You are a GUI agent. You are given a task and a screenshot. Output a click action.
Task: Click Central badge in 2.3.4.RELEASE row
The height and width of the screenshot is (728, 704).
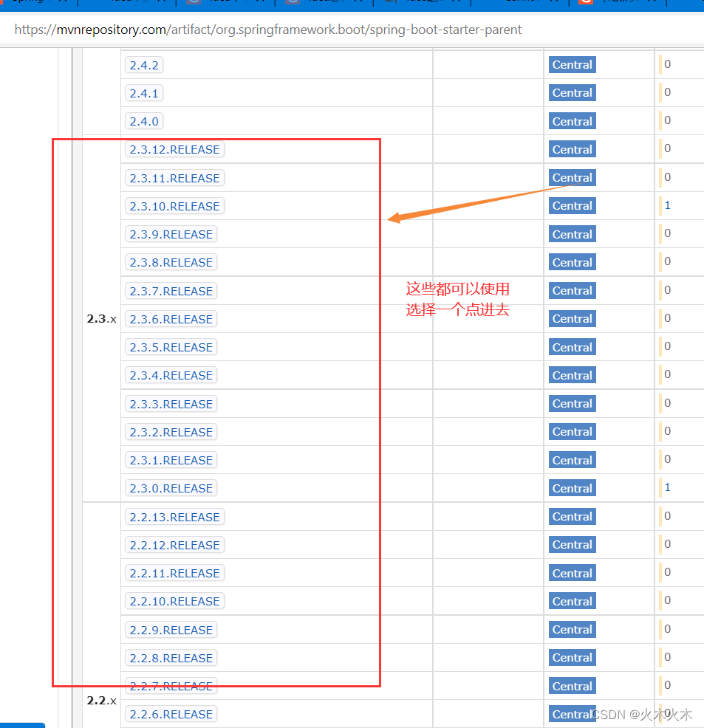tap(572, 375)
